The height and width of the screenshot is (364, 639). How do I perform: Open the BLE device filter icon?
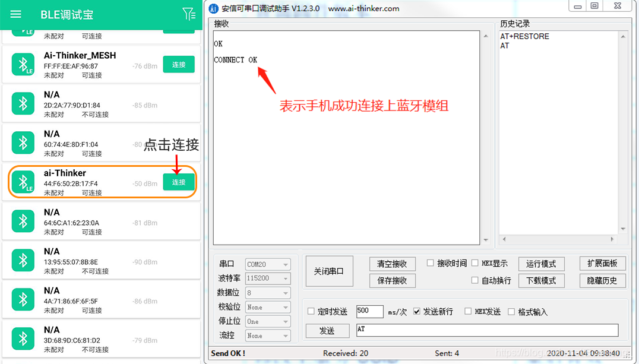[x=189, y=14]
